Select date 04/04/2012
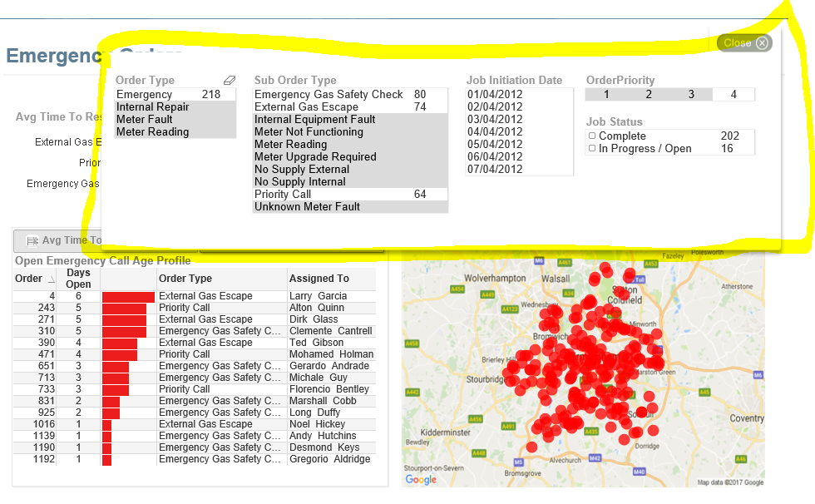 click(x=519, y=132)
